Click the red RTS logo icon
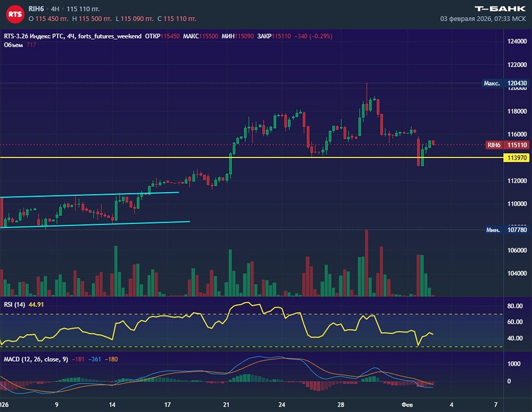 (15, 14)
